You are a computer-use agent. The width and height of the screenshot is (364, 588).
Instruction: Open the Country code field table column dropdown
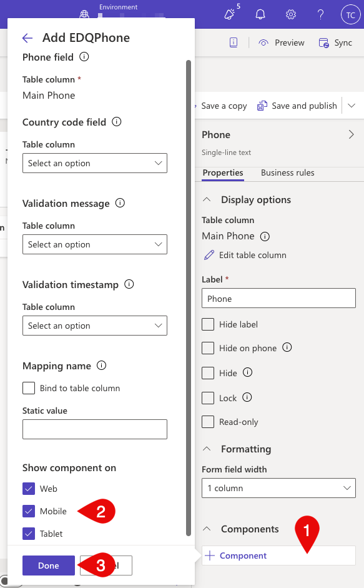tap(95, 163)
